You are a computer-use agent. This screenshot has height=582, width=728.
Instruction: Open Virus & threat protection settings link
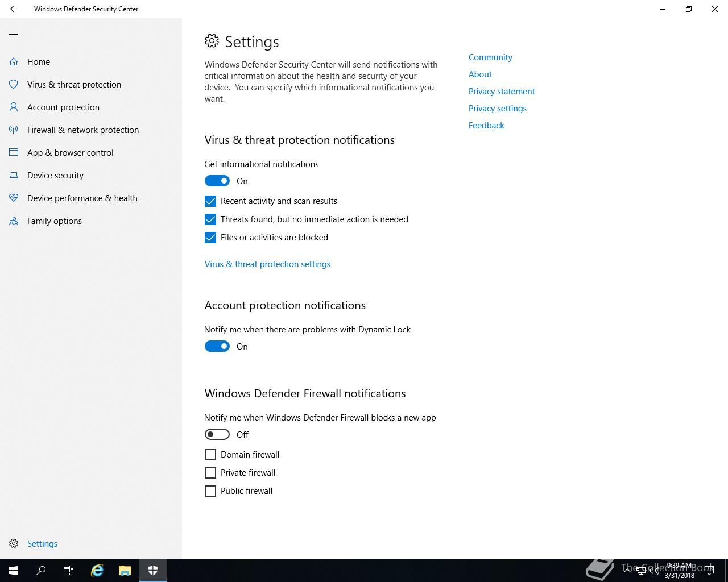point(267,264)
